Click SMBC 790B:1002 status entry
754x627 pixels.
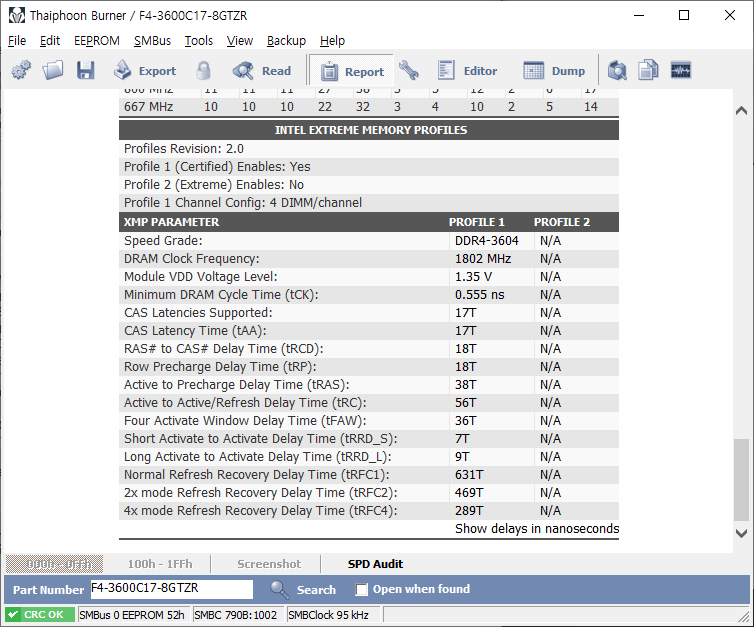236,615
